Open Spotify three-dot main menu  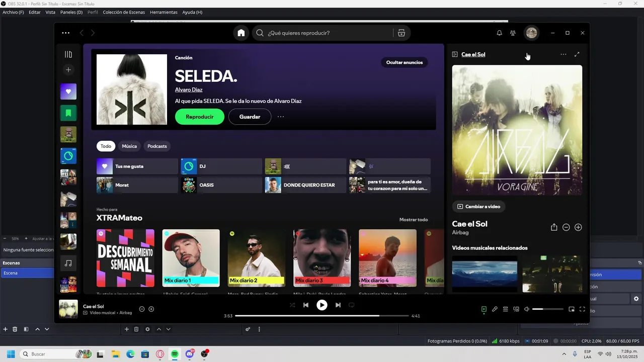click(66, 33)
